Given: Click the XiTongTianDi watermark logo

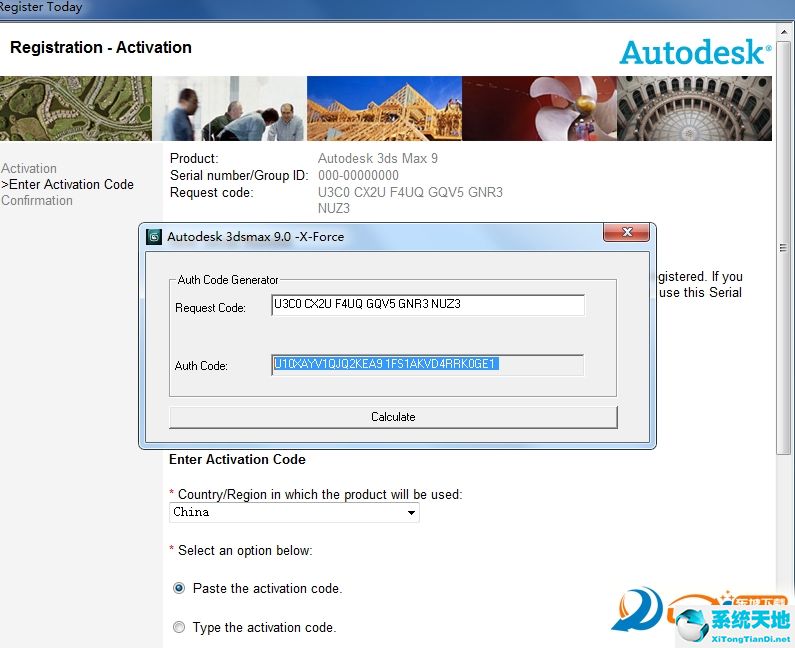Looking at the screenshot, I should click(x=705, y=616).
